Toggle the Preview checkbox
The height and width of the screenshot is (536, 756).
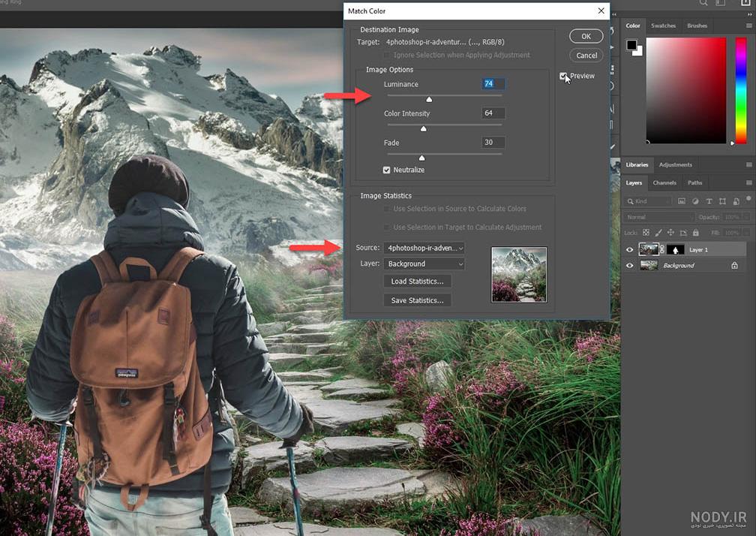tap(563, 76)
